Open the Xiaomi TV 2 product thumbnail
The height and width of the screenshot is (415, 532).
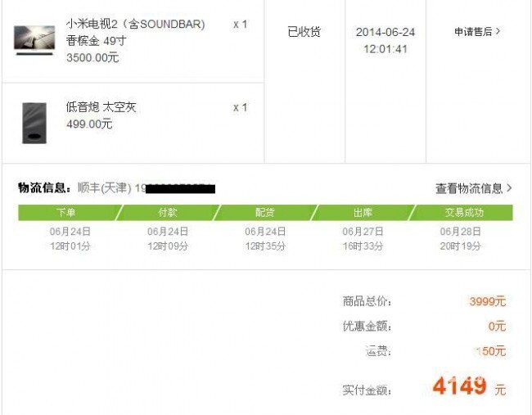click(x=34, y=40)
